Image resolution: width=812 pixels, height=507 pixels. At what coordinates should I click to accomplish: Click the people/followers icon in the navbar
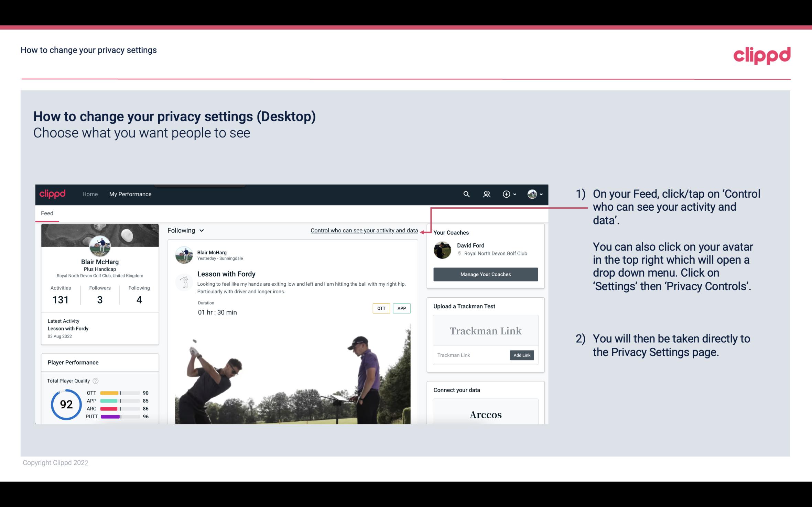(487, 193)
